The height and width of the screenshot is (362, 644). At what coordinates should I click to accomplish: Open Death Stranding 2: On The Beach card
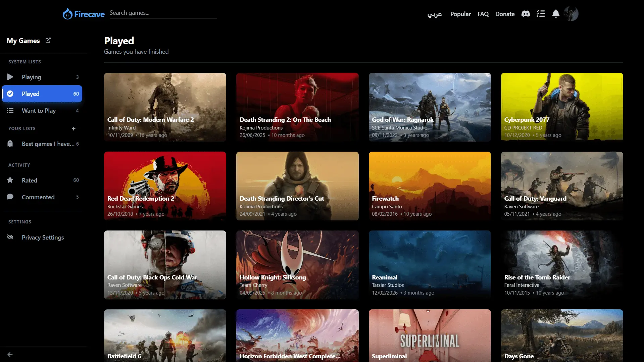click(297, 107)
